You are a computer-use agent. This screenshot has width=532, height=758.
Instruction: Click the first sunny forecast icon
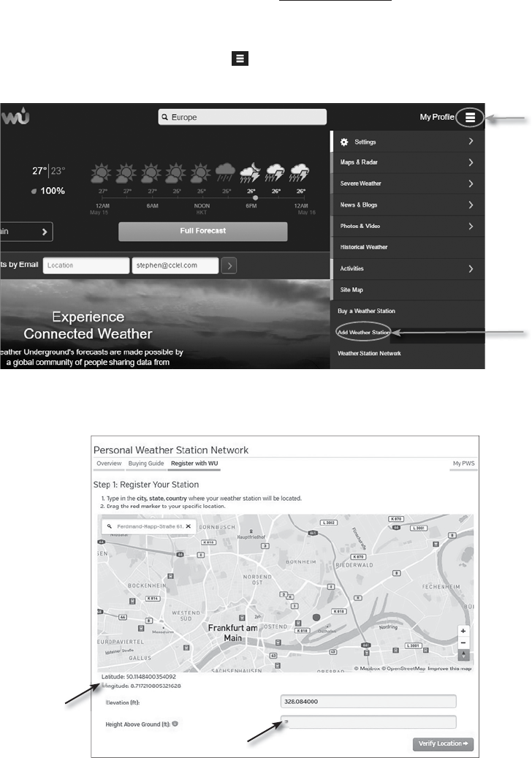click(101, 173)
